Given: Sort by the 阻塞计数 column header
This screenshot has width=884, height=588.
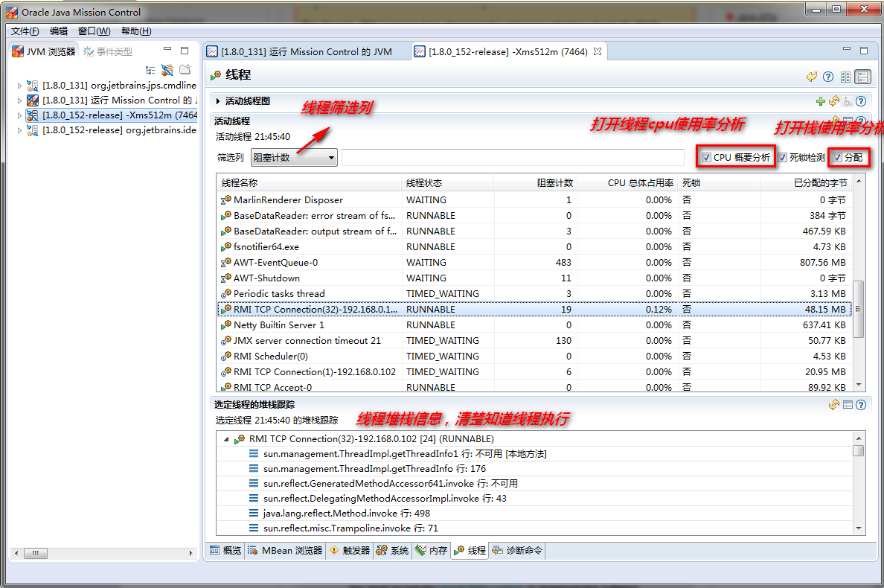Looking at the screenshot, I should click(x=535, y=182).
